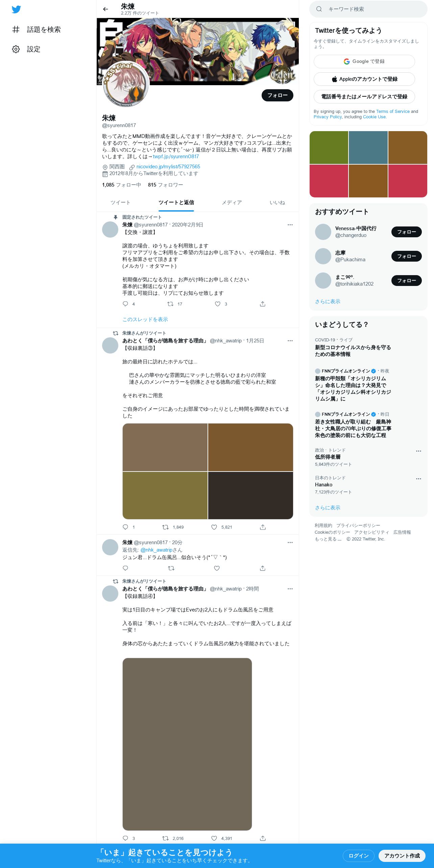Image resolution: width=434 pixels, height=868 pixels.
Task: Follow Venessa-中国代行 account
Action: tap(406, 232)
